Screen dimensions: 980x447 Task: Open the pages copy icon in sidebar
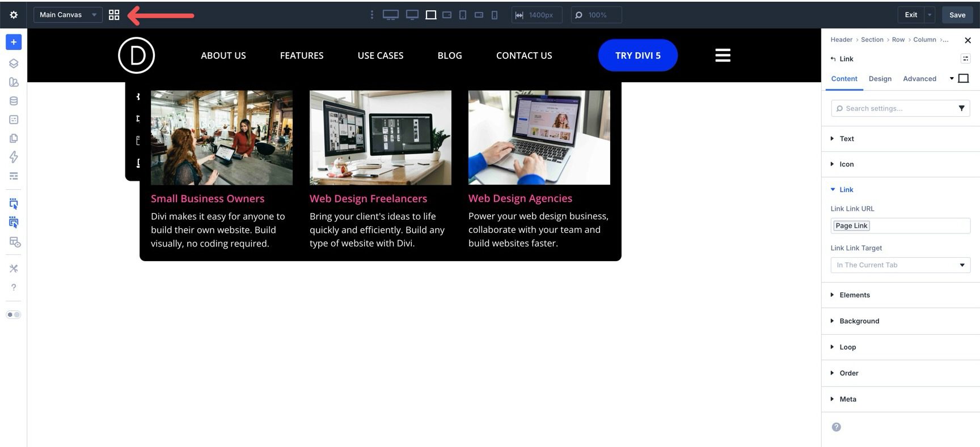[14, 138]
